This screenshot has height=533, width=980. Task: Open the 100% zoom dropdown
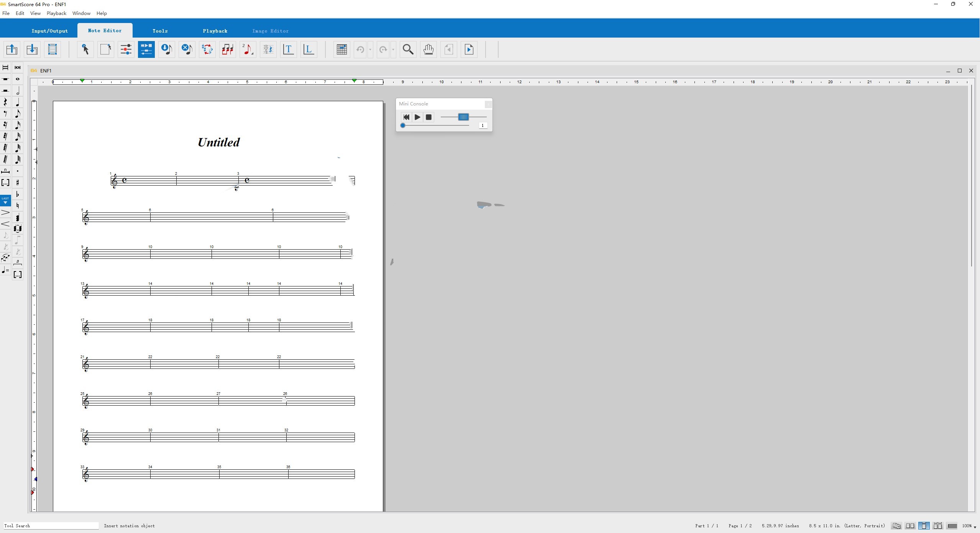coord(969,526)
